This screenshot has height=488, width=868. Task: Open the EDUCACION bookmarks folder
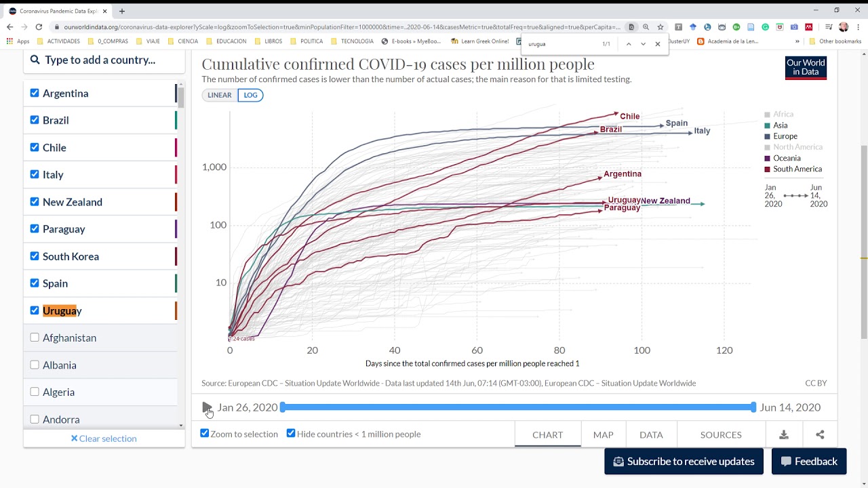click(226, 41)
